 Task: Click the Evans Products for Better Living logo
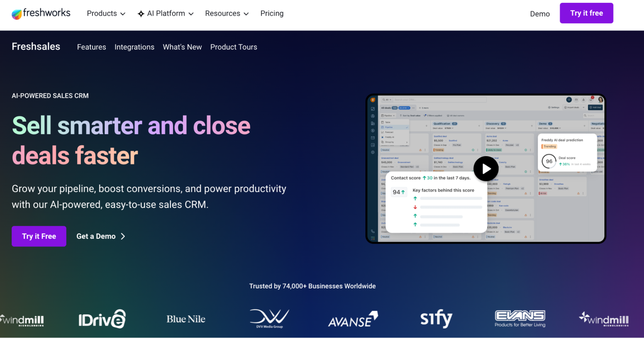[520, 319]
